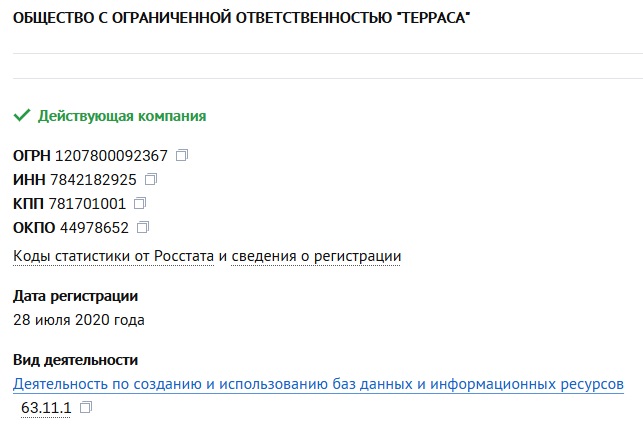
Task: Click the ОГРН value 1207800092367
Action: pos(112,156)
